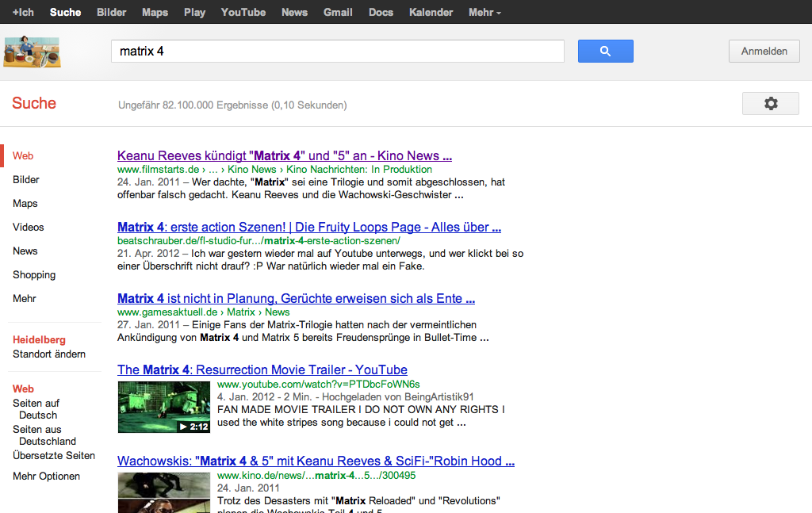
Task: Click Kino Nachrichten: In Produktion breadcrumb
Action: click(359, 169)
